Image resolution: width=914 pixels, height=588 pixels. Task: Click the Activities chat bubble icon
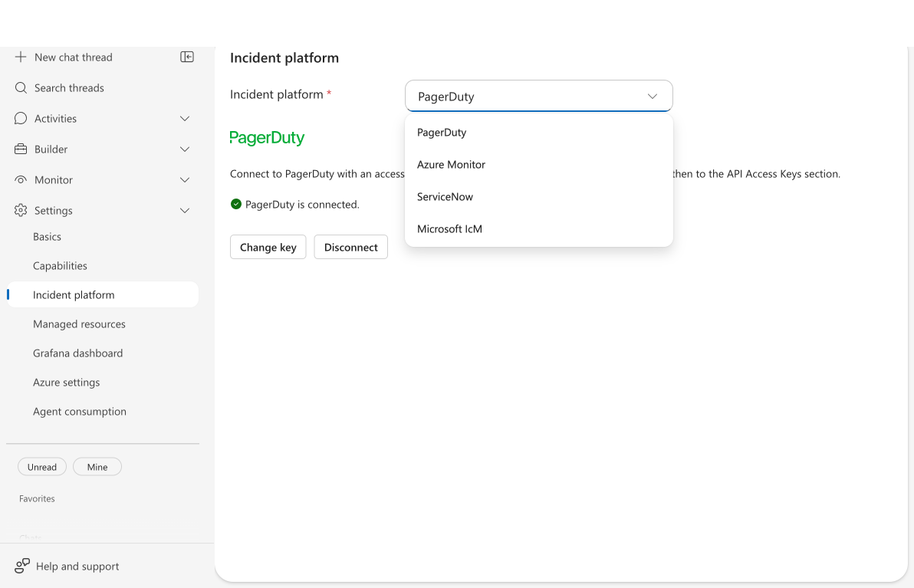tap(21, 118)
